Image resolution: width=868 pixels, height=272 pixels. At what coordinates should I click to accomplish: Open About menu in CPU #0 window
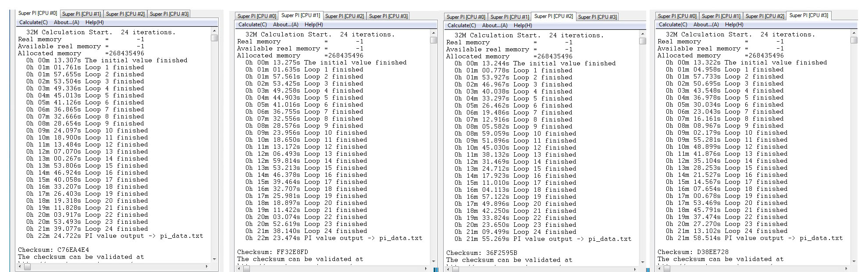[x=67, y=22]
